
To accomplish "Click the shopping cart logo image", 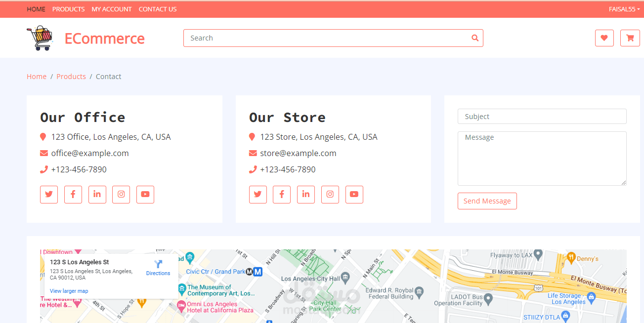I will pos(40,38).
